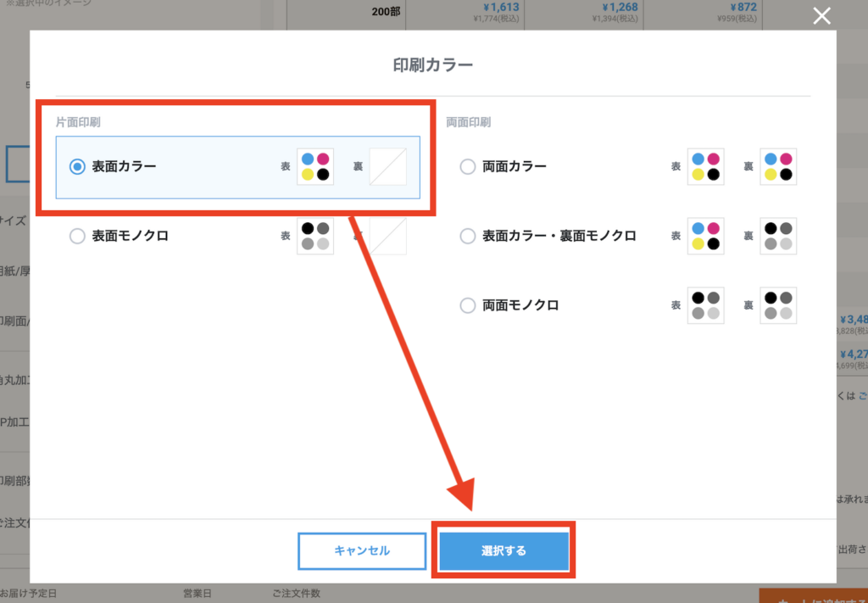Image resolution: width=868 pixels, height=603 pixels.
Task: Click the 印刷カラー dialog title
Action: pyautogui.click(x=433, y=64)
